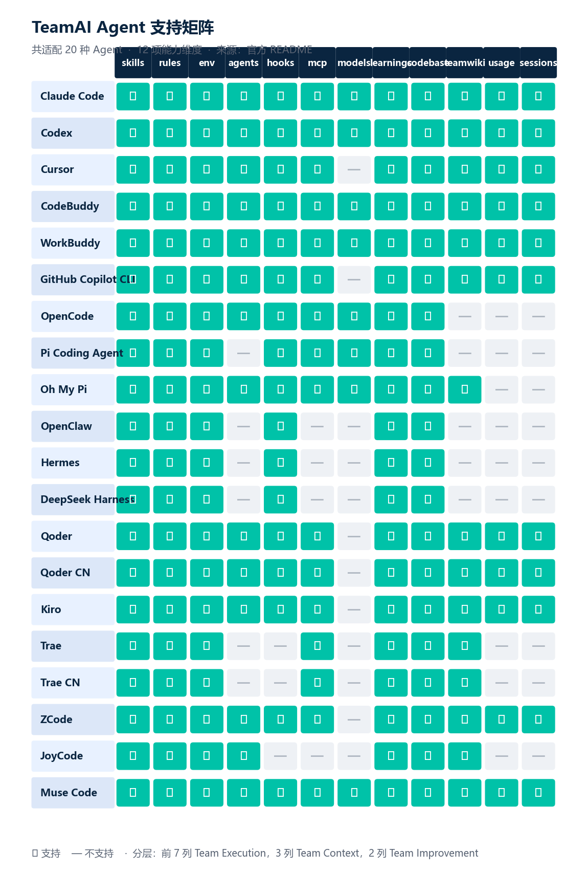Click Kiro's unsupported models cell
Screen dimensions: 588x872
point(354,609)
